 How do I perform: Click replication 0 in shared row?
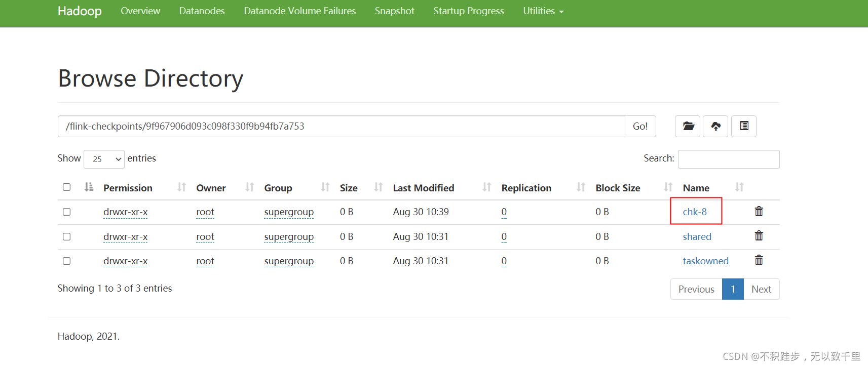coord(504,236)
